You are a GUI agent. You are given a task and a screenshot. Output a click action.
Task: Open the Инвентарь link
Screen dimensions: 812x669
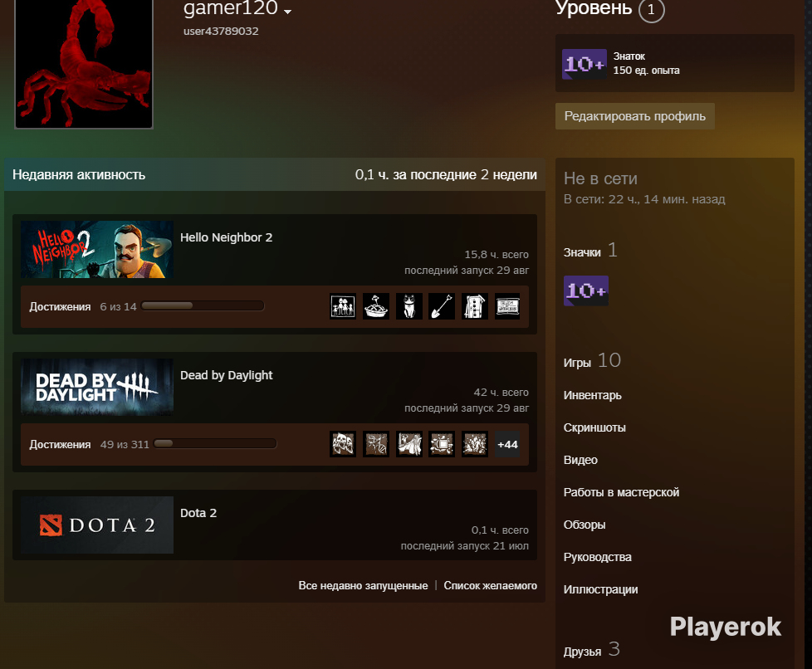(593, 395)
